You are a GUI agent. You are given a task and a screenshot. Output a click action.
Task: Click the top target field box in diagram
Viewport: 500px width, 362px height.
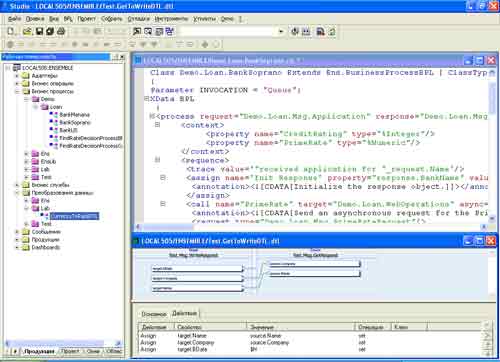pos(197,268)
